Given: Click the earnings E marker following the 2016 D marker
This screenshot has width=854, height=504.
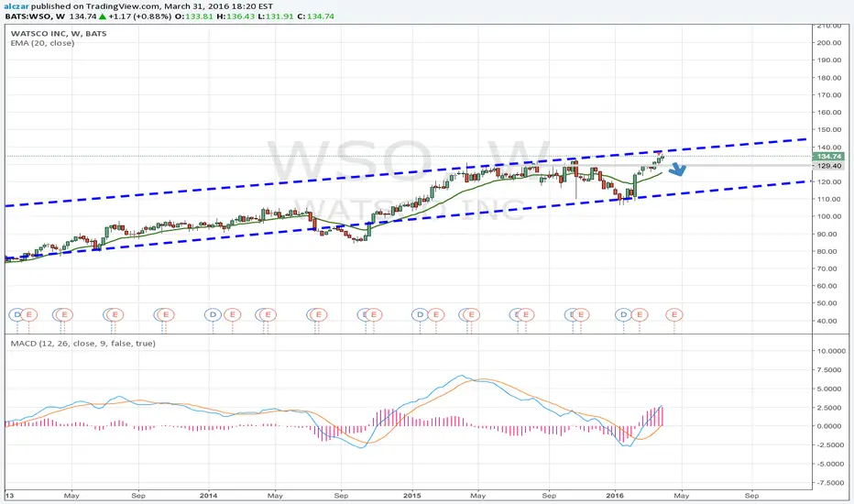Looking at the screenshot, I should (x=640, y=314).
